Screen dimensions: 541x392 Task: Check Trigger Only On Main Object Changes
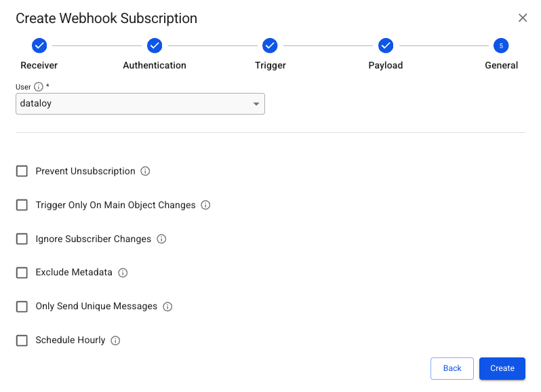click(22, 205)
